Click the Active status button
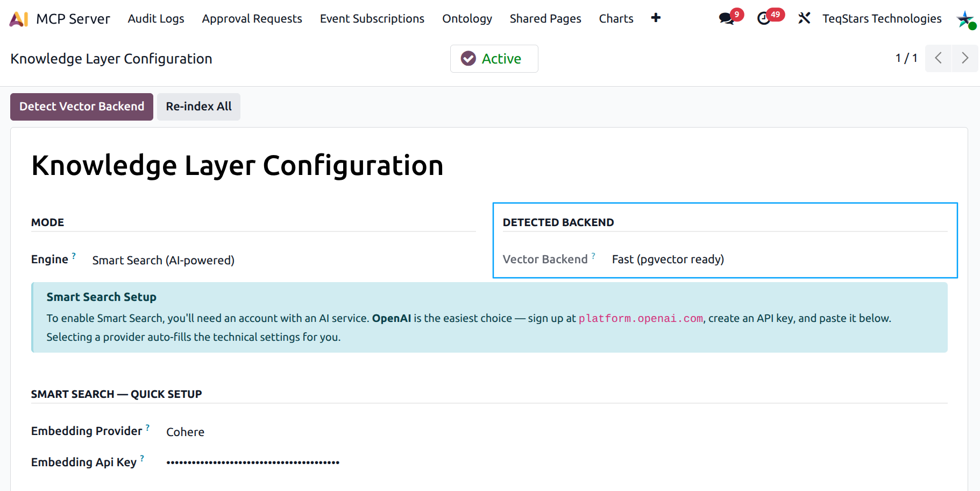Viewport: 980px width, 491px height. 494,59
